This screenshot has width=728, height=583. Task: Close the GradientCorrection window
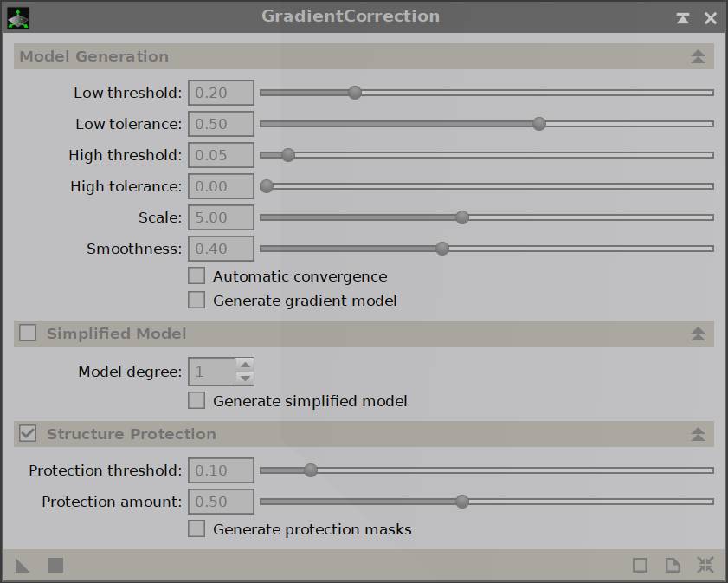[711, 18]
